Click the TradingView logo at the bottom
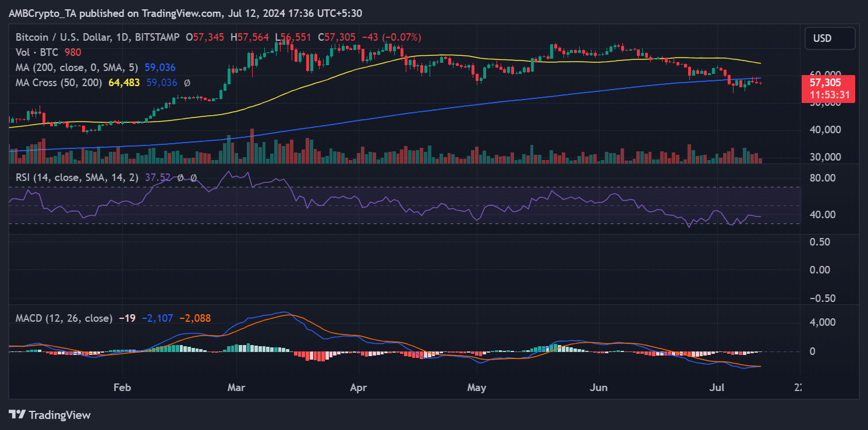Image resolution: width=868 pixels, height=430 pixels. [x=50, y=415]
